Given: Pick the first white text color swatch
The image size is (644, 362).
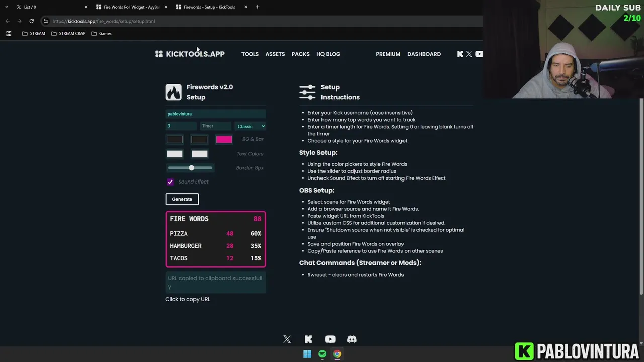Looking at the screenshot, I should 175,154.
